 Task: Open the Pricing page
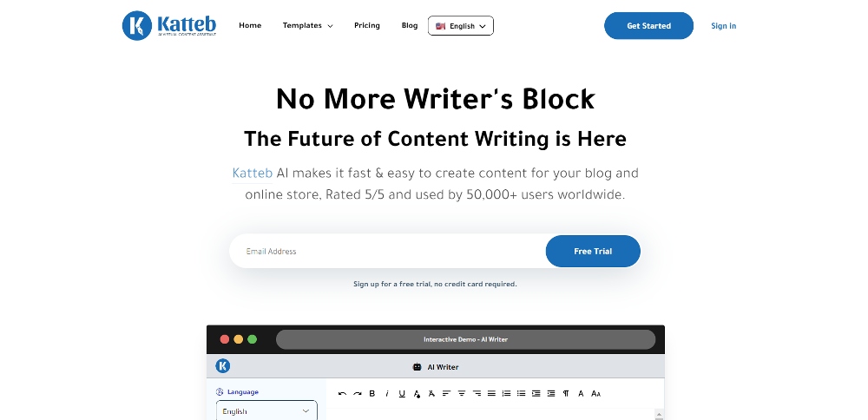tap(367, 25)
